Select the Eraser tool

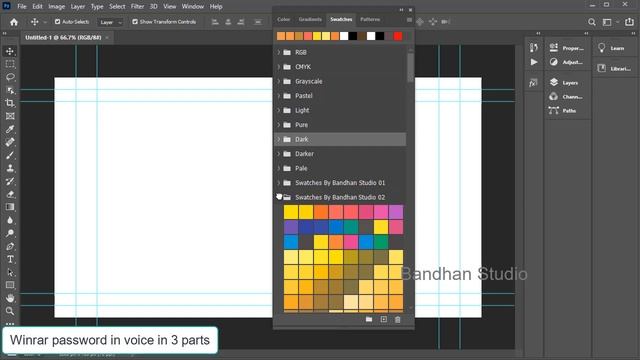click(10, 194)
